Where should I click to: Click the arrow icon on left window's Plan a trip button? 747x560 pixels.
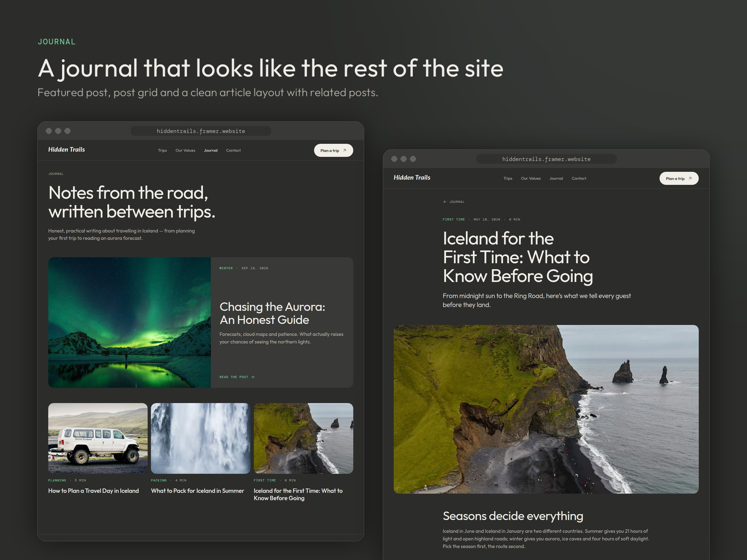(345, 150)
